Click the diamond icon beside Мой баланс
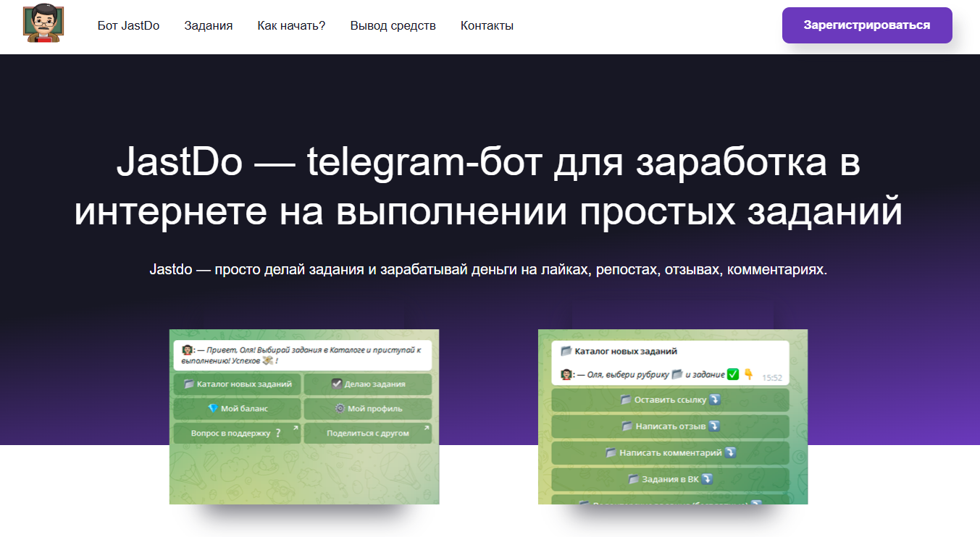 (213, 408)
